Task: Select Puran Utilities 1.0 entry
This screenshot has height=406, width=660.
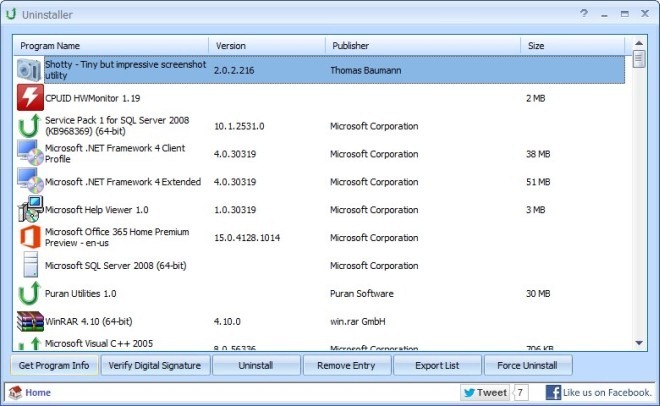Action: (80, 293)
